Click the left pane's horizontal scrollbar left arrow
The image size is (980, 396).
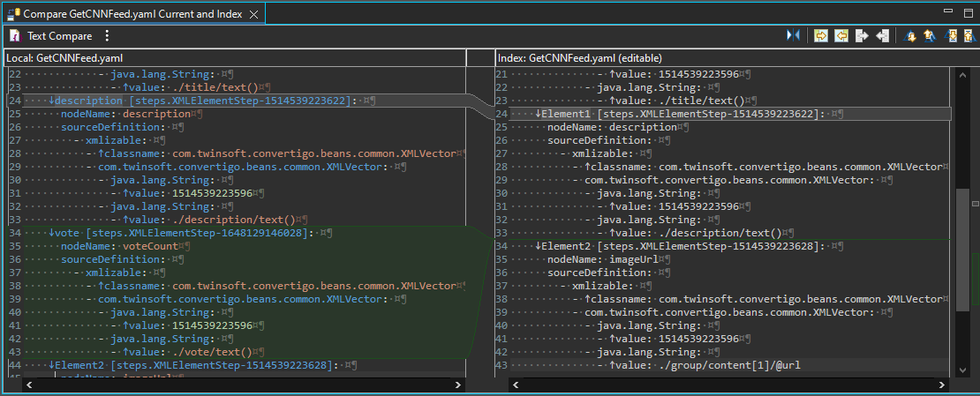click(x=30, y=385)
